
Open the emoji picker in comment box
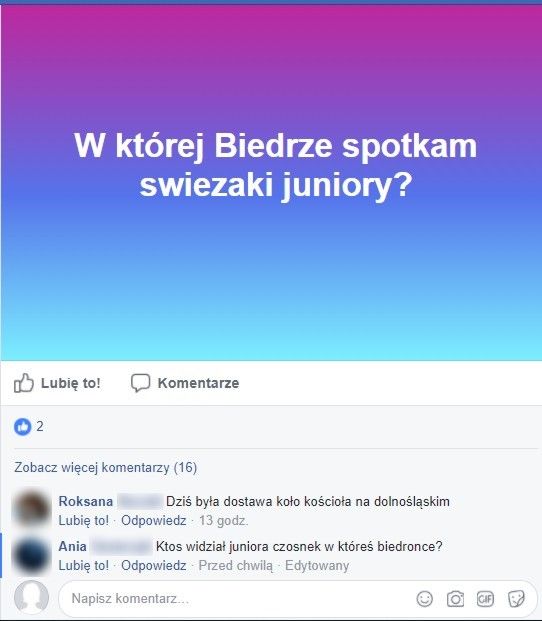[x=425, y=599]
